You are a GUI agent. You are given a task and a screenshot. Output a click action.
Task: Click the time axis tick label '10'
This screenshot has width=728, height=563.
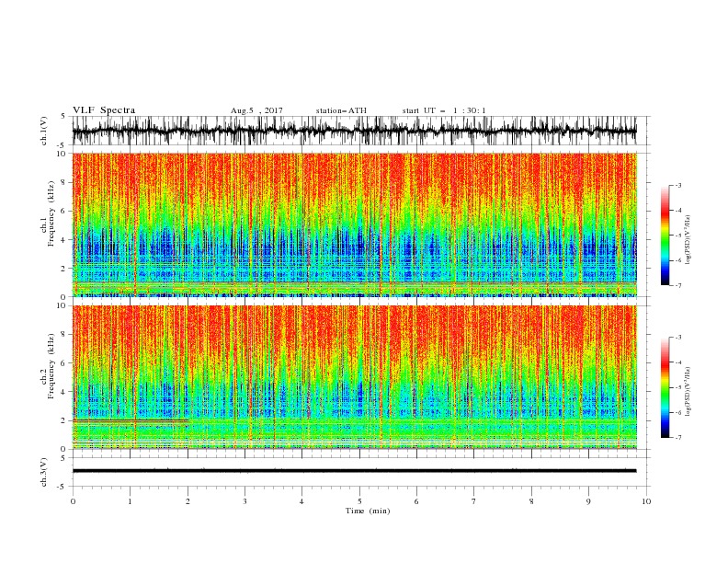(x=646, y=501)
